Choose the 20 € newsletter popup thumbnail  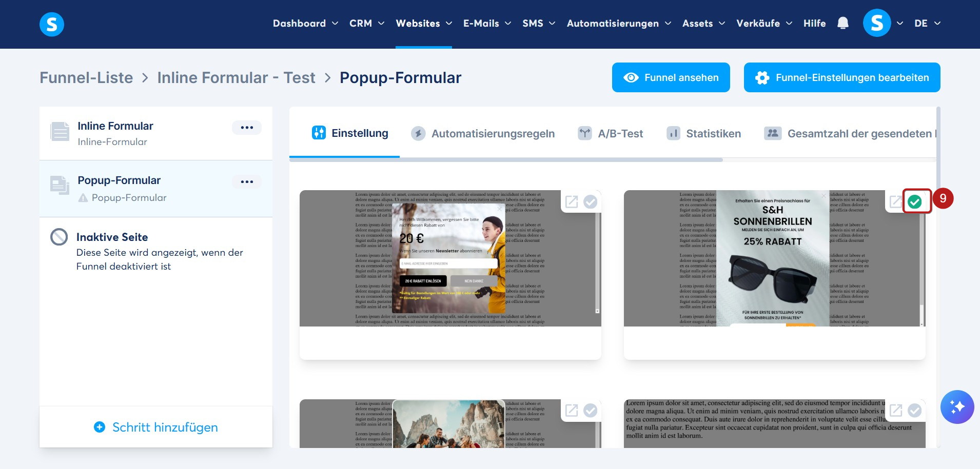point(450,258)
